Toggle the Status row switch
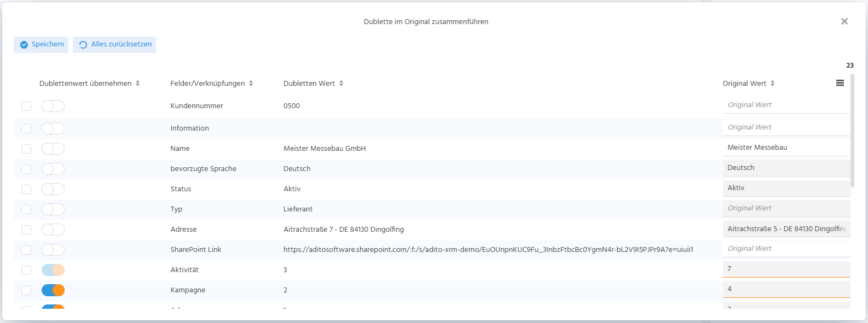Image resolution: width=868 pixels, height=323 pixels. [x=53, y=189]
